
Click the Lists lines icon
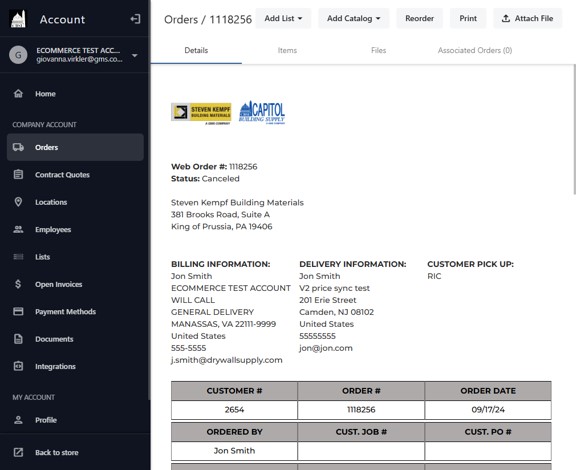coord(18,257)
